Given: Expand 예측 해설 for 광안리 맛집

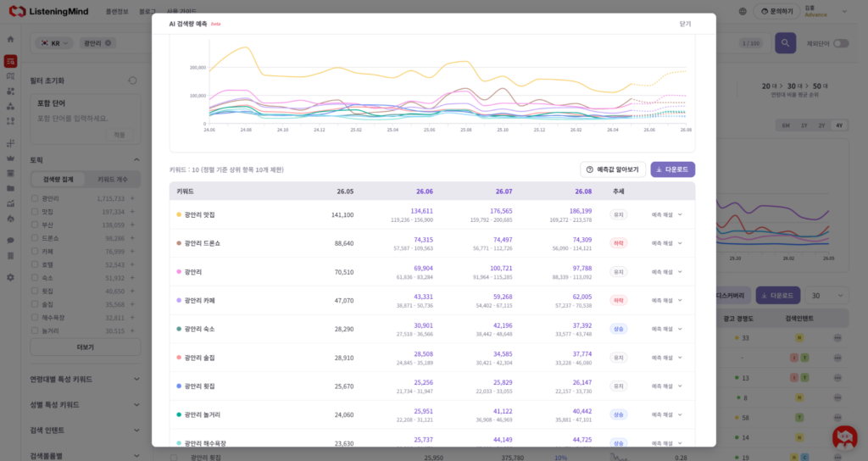Looking at the screenshot, I should point(666,214).
